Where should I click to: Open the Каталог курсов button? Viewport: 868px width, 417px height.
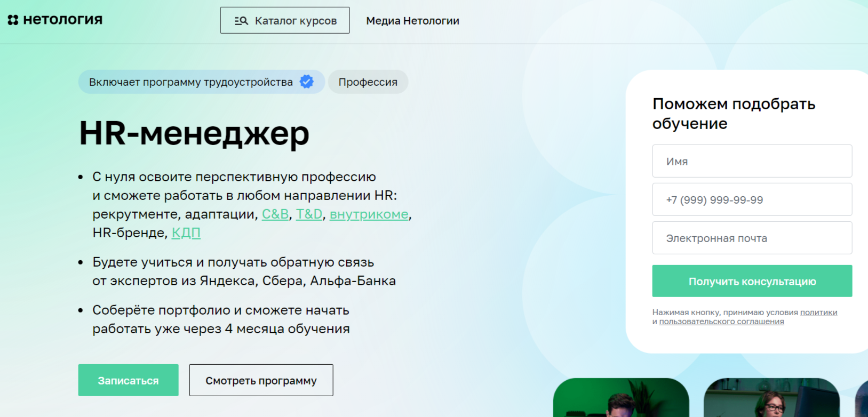coord(285,20)
